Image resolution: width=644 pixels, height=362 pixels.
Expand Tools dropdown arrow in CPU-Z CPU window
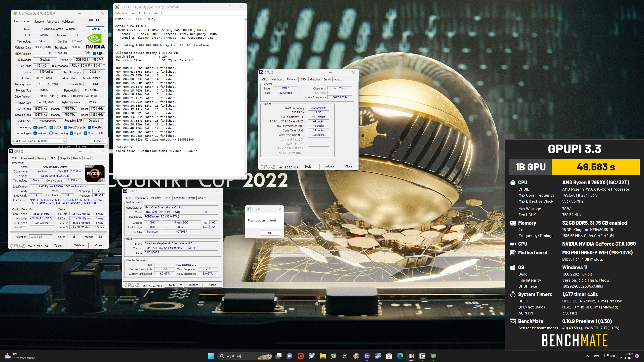click(x=67, y=245)
